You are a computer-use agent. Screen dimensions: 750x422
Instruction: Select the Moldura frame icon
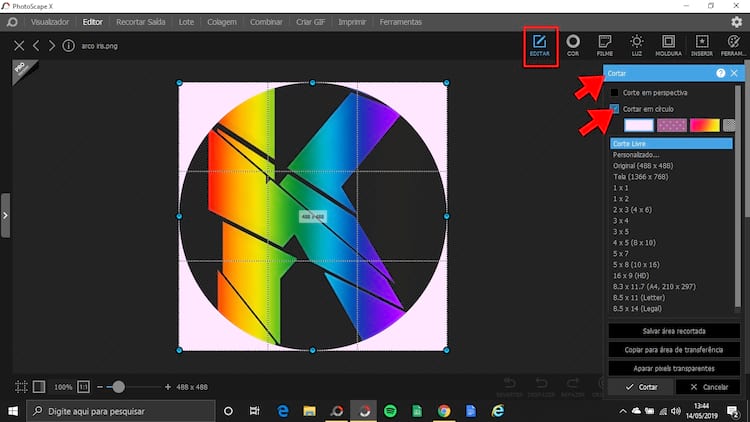coord(668,45)
